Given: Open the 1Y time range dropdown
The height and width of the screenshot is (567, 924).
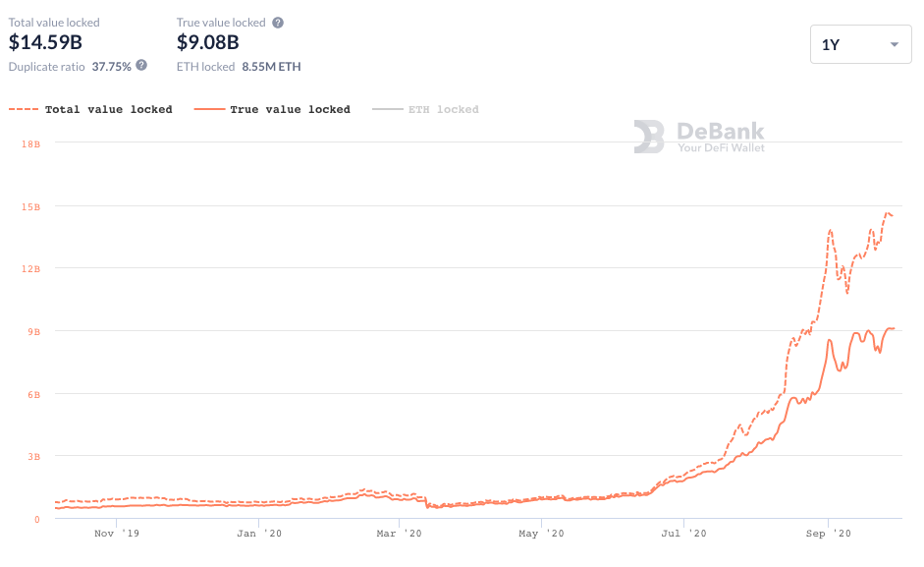Looking at the screenshot, I should (x=861, y=44).
